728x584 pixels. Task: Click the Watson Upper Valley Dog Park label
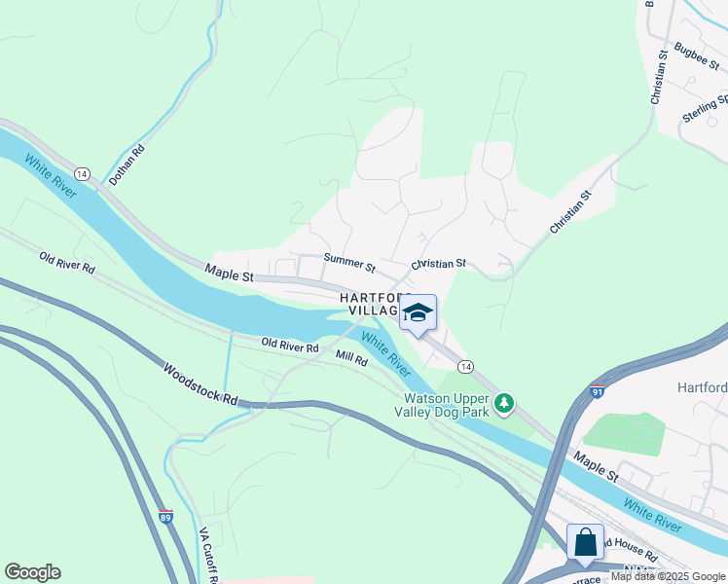coord(442,405)
